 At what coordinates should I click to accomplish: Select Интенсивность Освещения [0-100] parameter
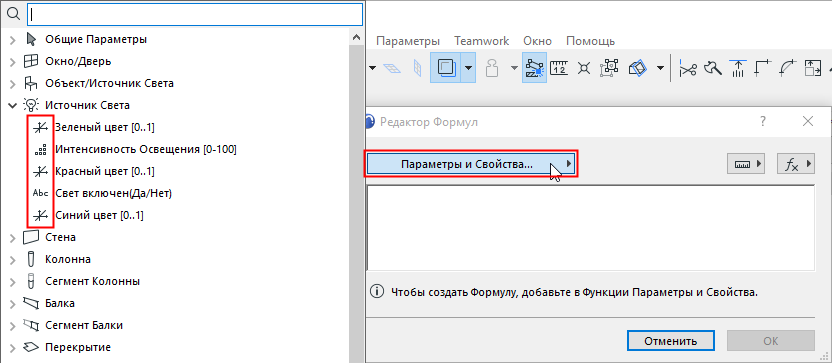[145, 150]
